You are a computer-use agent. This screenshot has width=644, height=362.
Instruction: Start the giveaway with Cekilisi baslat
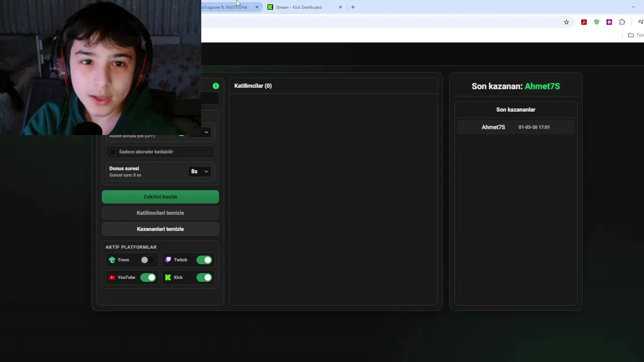pyautogui.click(x=160, y=197)
